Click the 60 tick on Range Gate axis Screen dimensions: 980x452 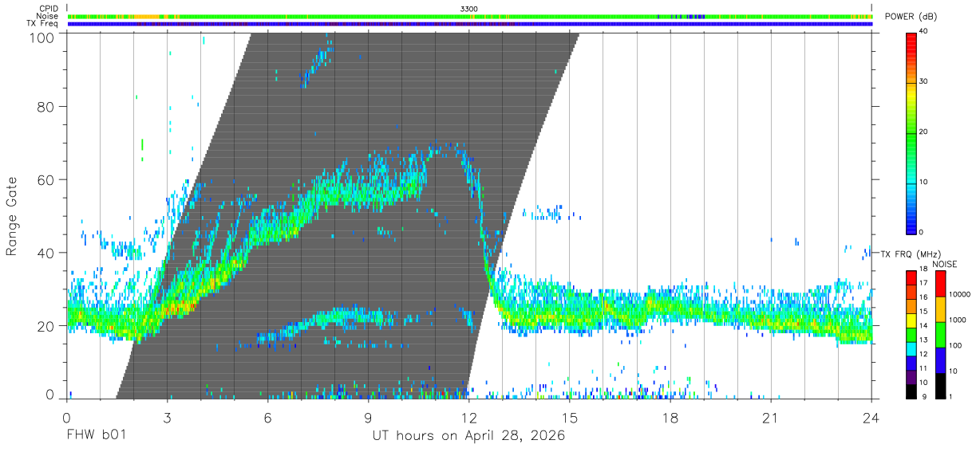(45, 179)
